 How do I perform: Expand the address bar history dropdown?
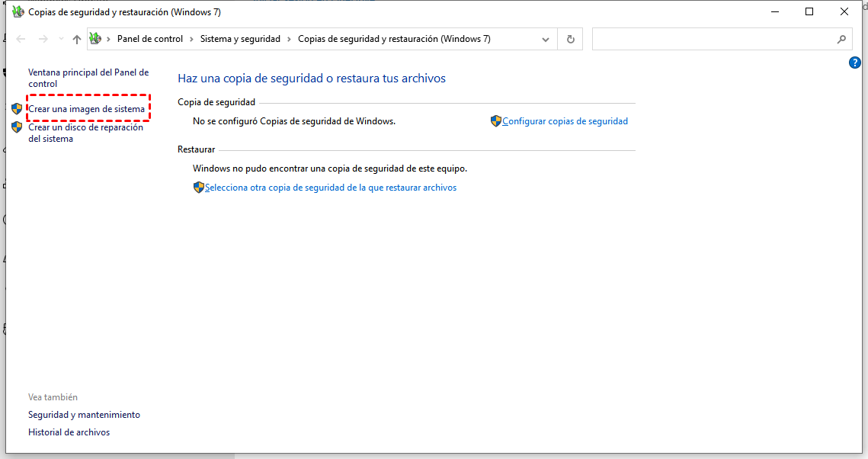[546, 40]
